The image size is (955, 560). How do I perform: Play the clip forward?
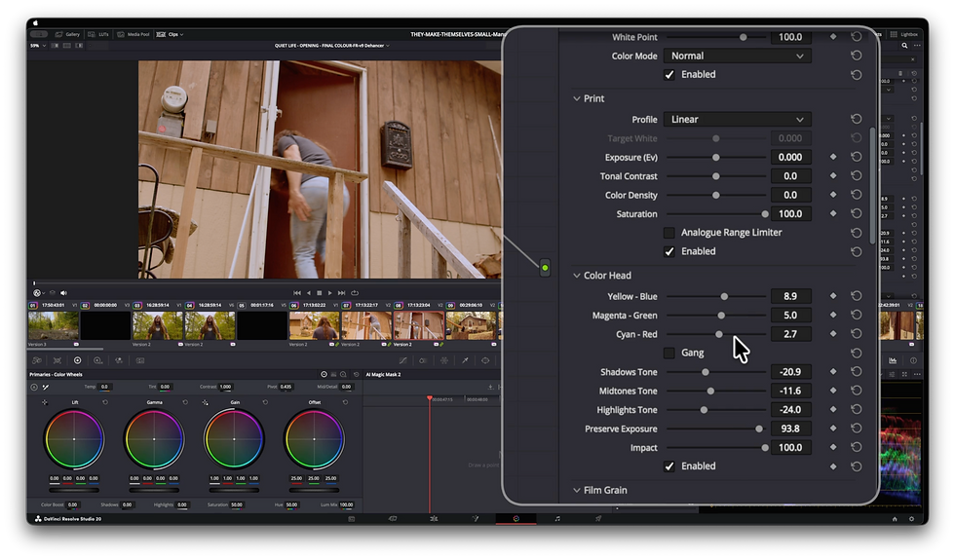pyautogui.click(x=330, y=293)
